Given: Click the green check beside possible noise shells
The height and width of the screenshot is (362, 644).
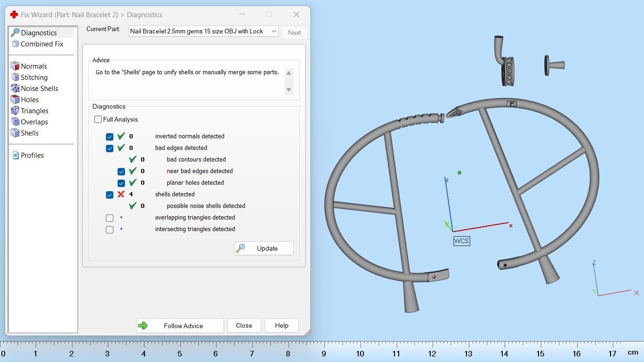Looking at the screenshot, I should 132,206.
